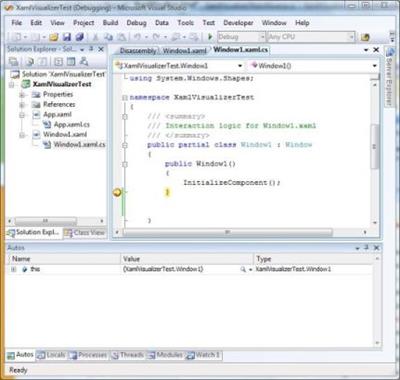400x380 pixels.
Task: Click the code editor horizontal scrollbar
Action: pos(227,232)
